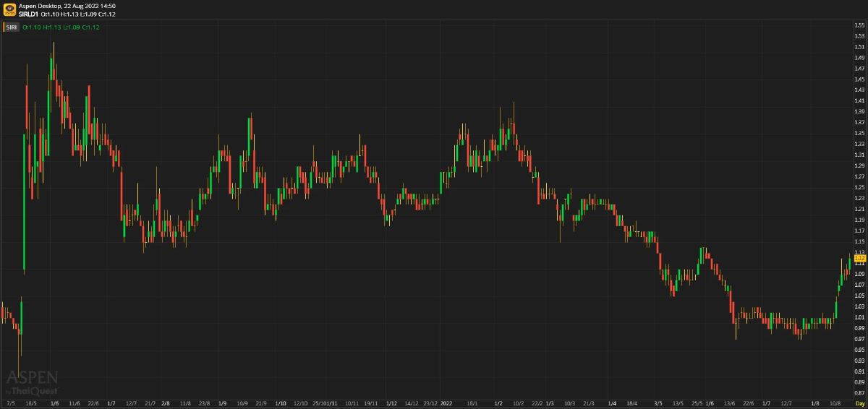Viewport: 868px width, 409px height.
Task: Click the '2022' year marker on the date axis
Action: pos(446,402)
